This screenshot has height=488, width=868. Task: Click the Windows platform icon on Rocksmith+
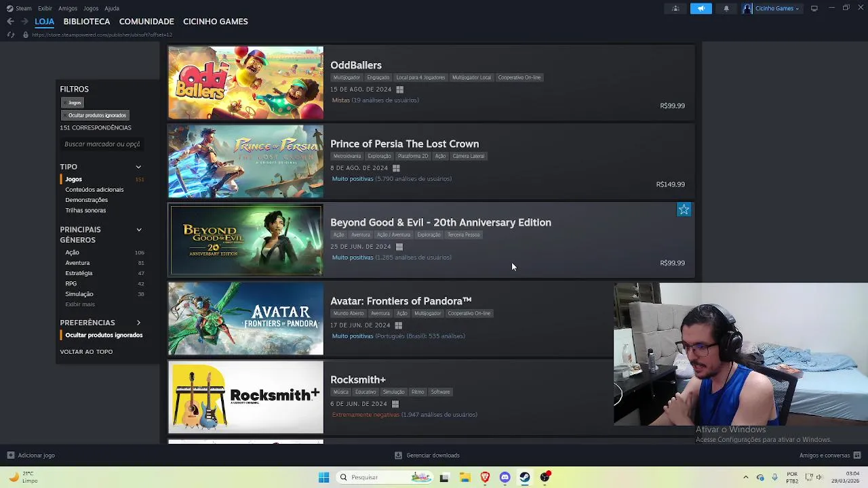(x=395, y=404)
